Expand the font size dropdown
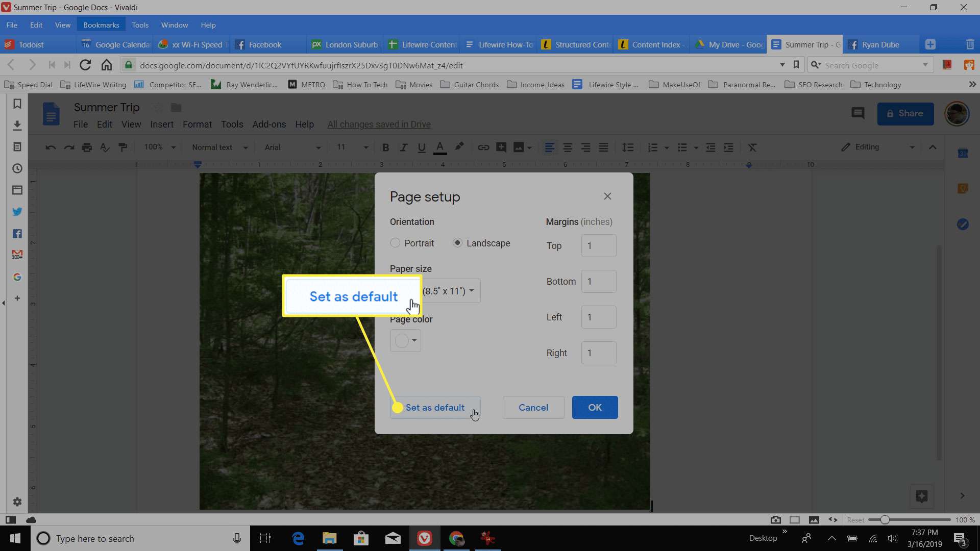Viewport: 980px width, 551px height. click(365, 147)
